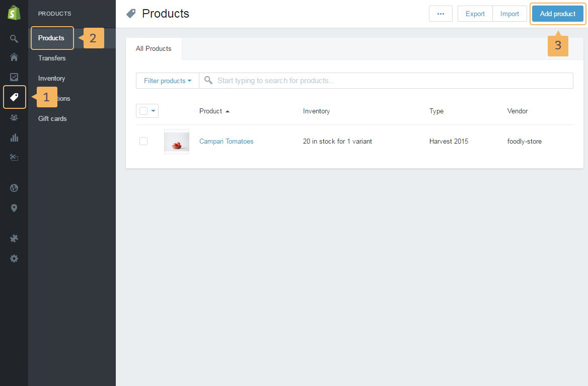Go to Home via house icon
Screen dimensions: 588x386
point(14,57)
